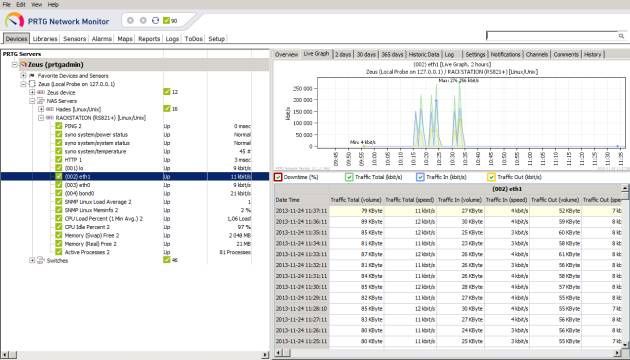Click the Hades device icon
The width and height of the screenshot is (630, 360).
[50, 109]
